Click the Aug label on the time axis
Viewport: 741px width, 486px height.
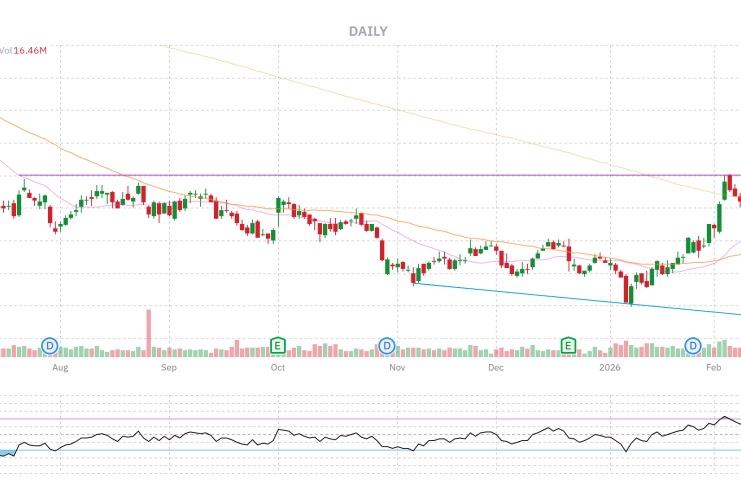coord(60,368)
